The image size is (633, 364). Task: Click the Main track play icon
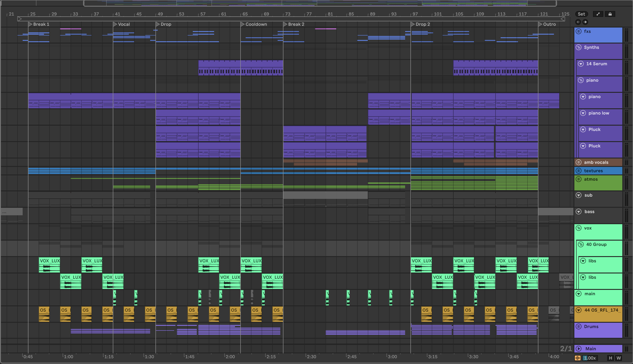579,348
